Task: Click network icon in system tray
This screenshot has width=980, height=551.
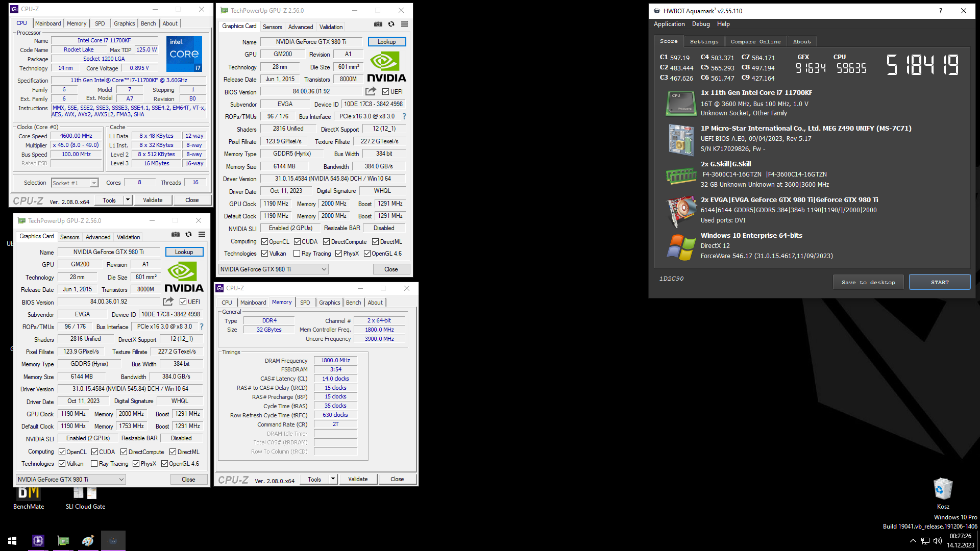Action: [925, 541]
